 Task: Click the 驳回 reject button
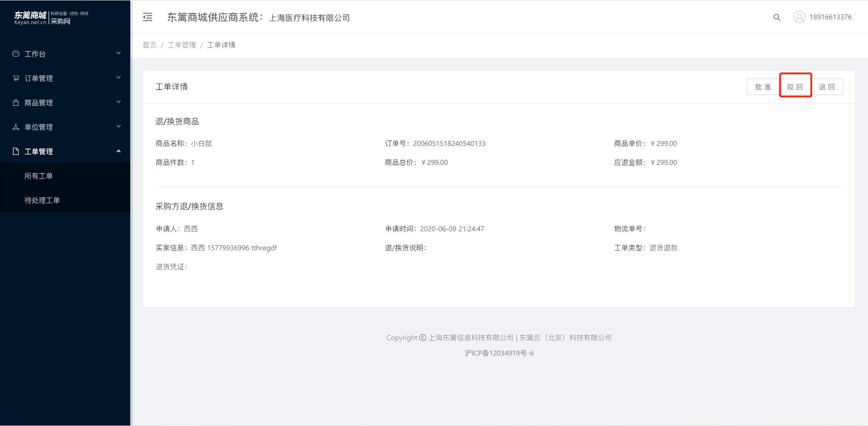pyautogui.click(x=795, y=87)
